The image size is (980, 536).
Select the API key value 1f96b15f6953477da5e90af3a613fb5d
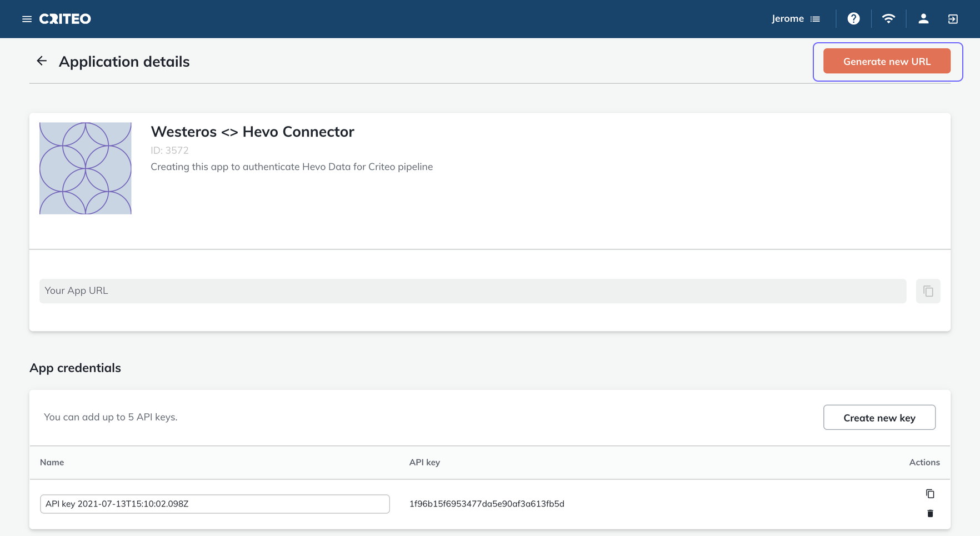(x=487, y=504)
